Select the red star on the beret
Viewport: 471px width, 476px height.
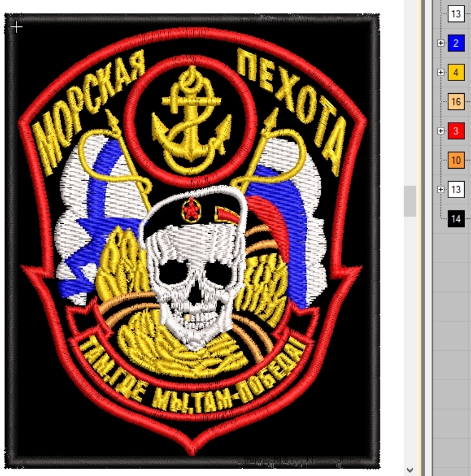191,213
